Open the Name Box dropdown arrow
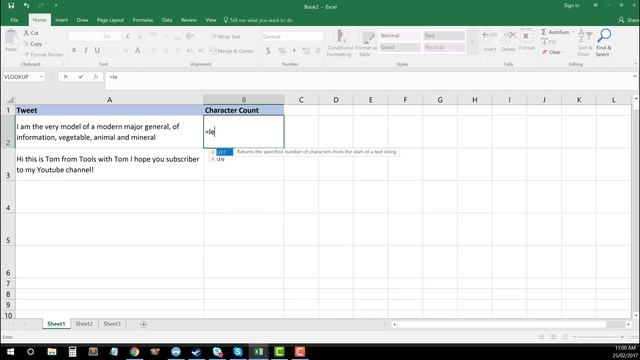The height and width of the screenshot is (360, 640). 41,77
